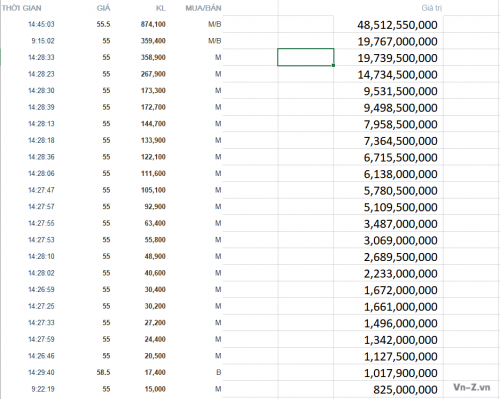Click the time 14:45:03
500x399 pixels.
pos(41,24)
